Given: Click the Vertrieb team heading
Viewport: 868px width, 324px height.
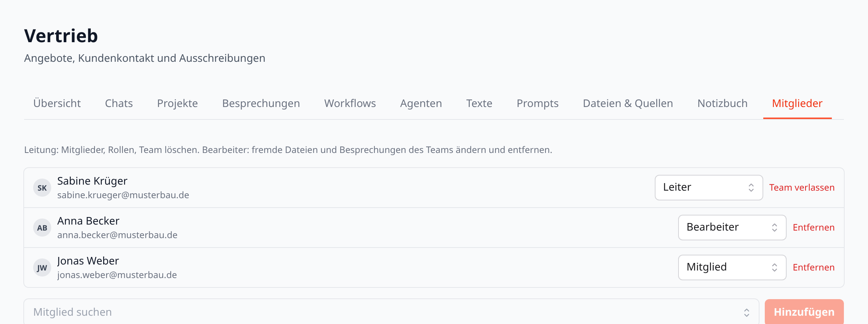Looking at the screenshot, I should pos(61,36).
